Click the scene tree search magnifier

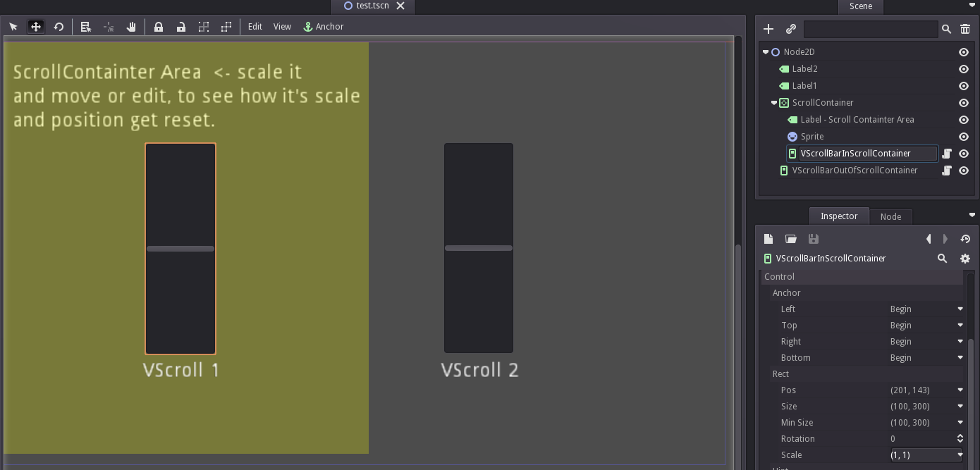click(x=946, y=29)
